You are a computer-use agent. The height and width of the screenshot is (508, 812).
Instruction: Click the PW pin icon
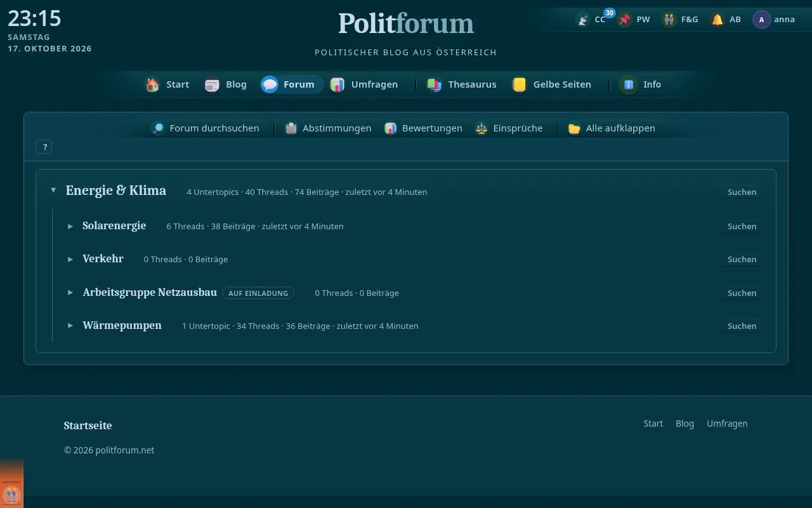pos(625,20)
